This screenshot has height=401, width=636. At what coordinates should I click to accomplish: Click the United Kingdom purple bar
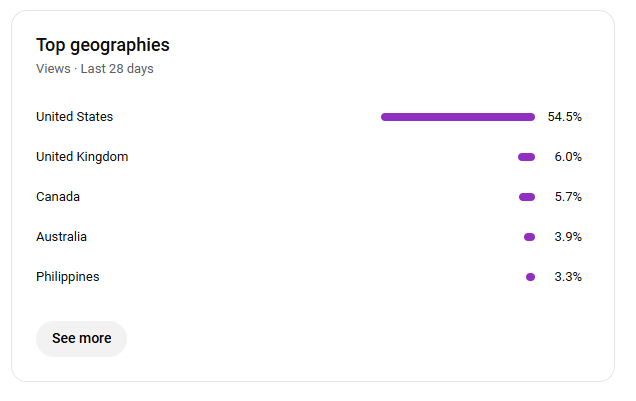[x=526, y=157]
